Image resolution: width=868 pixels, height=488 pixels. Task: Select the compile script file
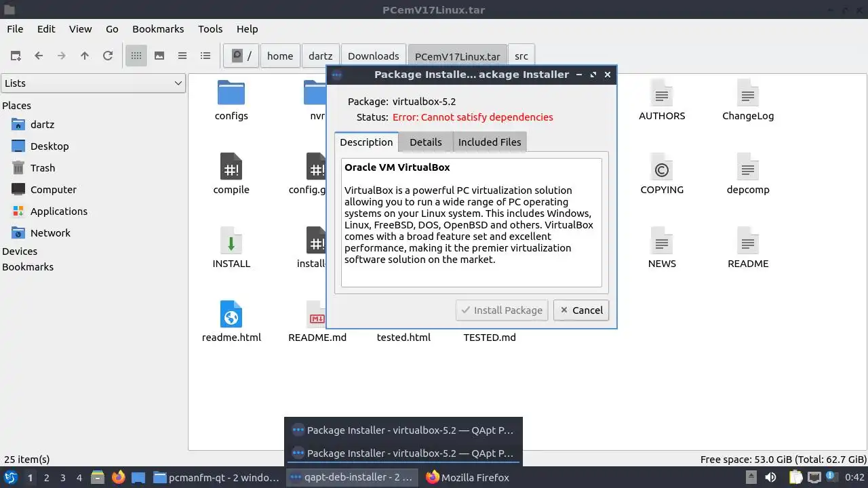coord(231,174)
